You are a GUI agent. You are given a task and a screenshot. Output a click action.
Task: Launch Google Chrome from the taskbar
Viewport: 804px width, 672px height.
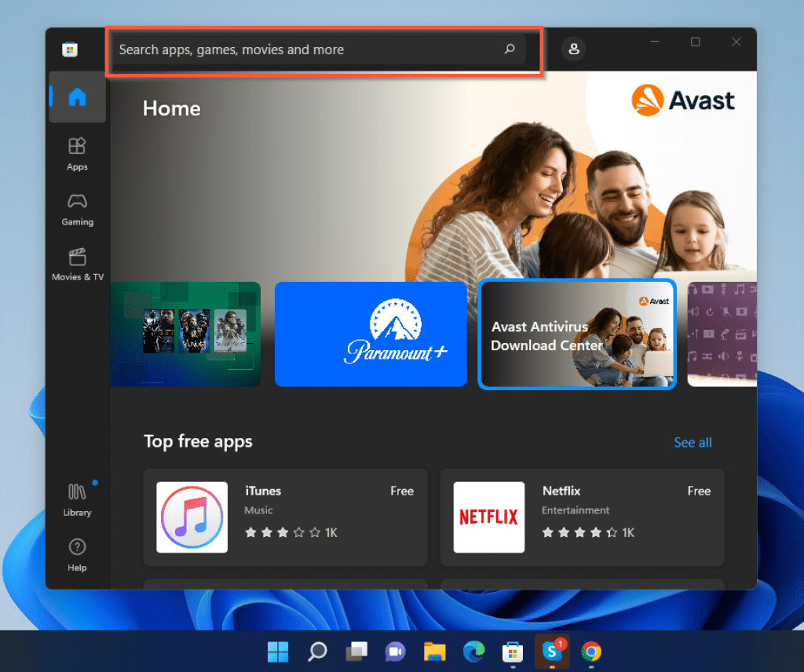(x=591, y=652)
